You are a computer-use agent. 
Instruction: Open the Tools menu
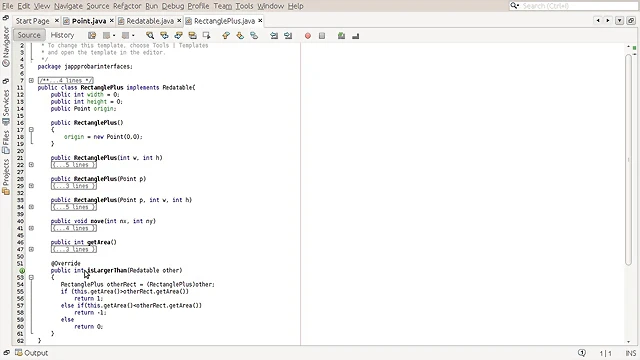(244, 6)
